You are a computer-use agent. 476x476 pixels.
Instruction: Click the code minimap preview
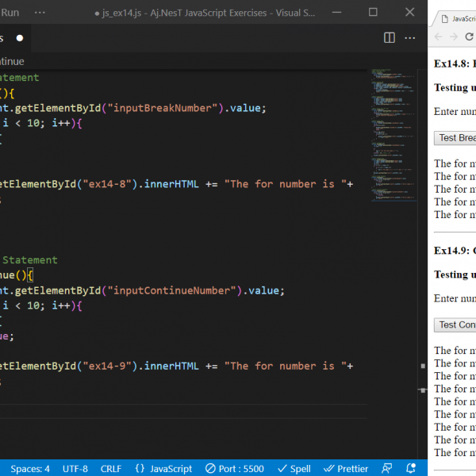(x=392, y=135)
